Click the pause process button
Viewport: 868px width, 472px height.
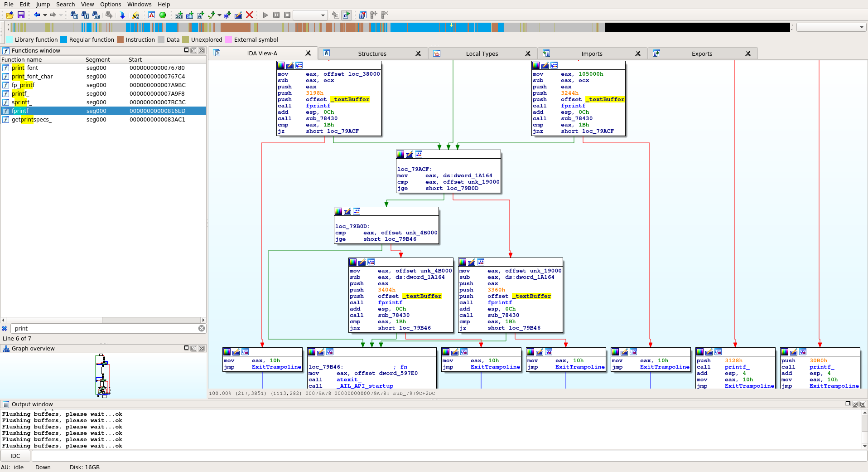click(x=276, y=15)
